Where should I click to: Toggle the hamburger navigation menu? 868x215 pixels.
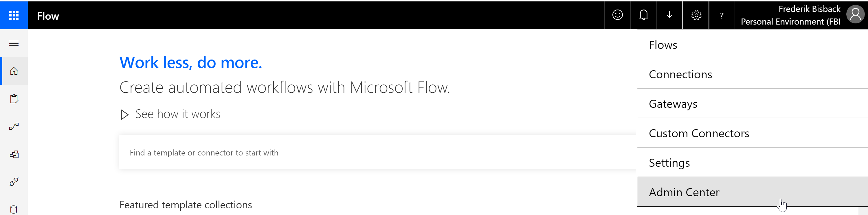click(14, 43)
